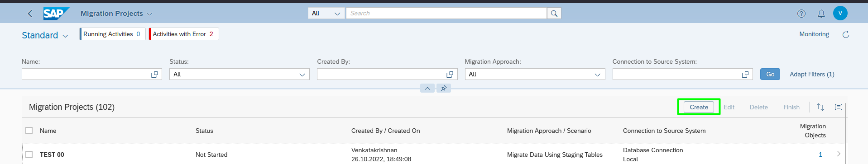
Task: Open the Migration Projects title menu
Action: (116, 14)
